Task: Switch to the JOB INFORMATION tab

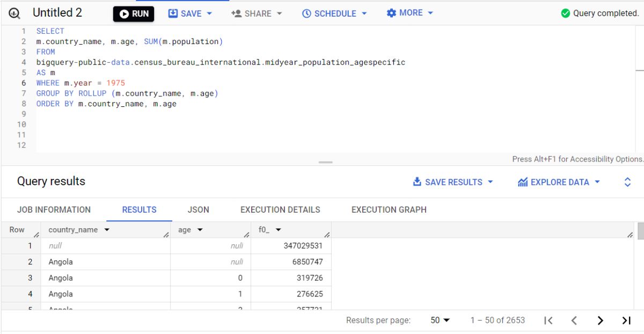Action: pyautogui.click(x=54, y=209)
